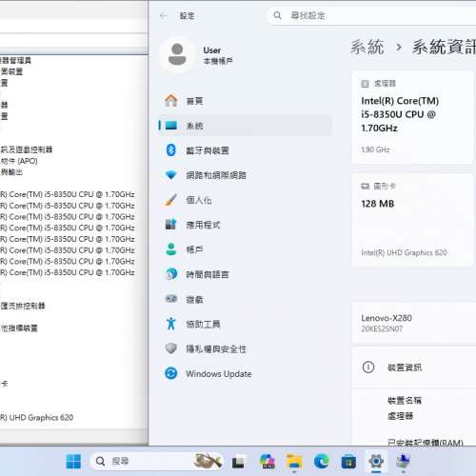
Task: Open Microsoft Store from the taskbar
Action: pyautogui.click(x=348, y=462)
